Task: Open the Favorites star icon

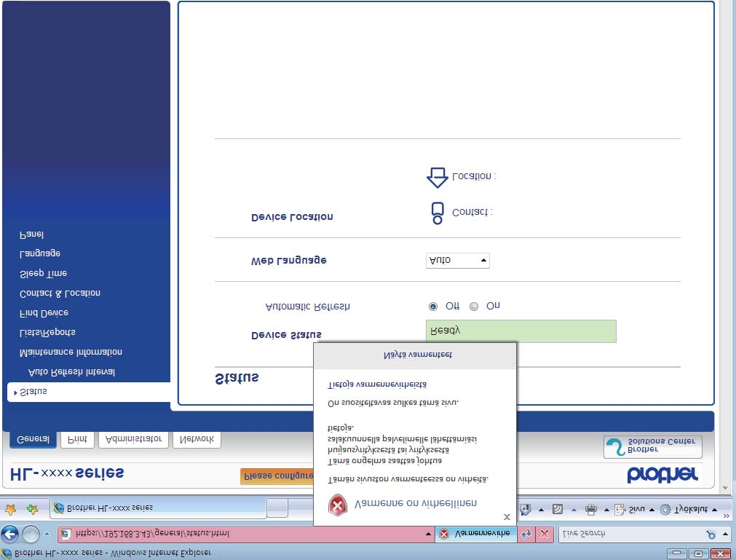Action: [10, 509]
